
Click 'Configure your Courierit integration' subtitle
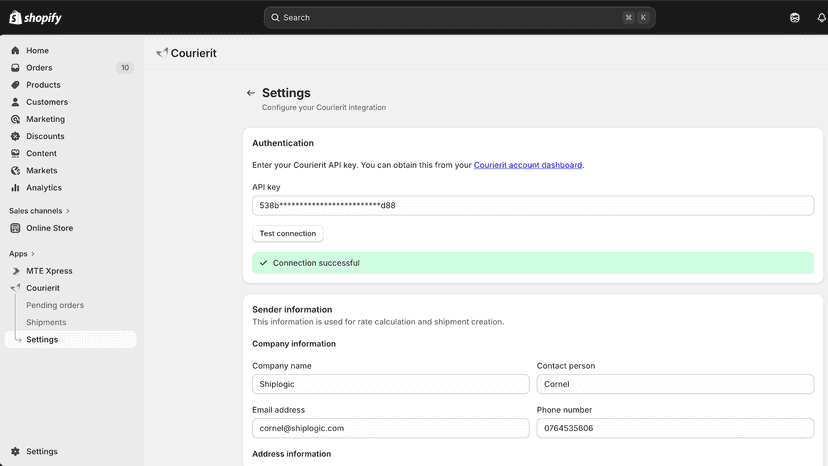point(324,107)
